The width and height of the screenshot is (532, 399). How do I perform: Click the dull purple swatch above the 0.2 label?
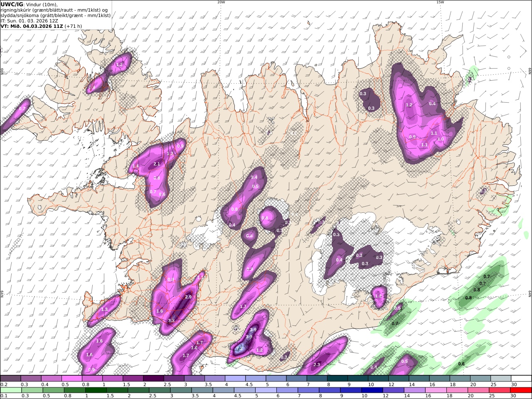[10, 378]
